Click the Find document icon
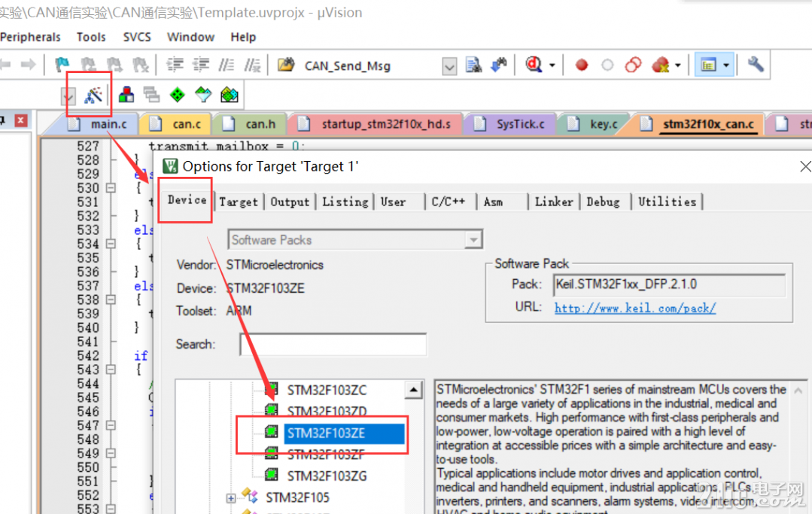The width and height of the screenshot is (812, 514). (x=473, y=65)
